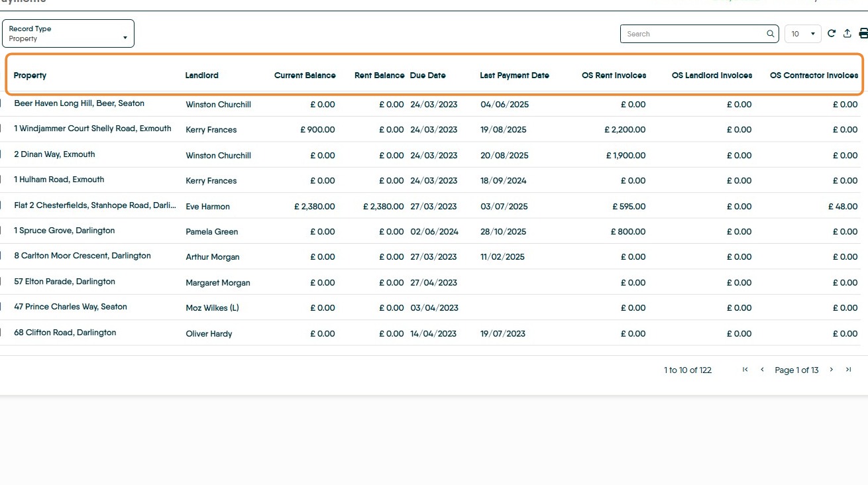868x485 pixels.
Task: Jump to the last page of results
Action: click(x=849, y=370)
